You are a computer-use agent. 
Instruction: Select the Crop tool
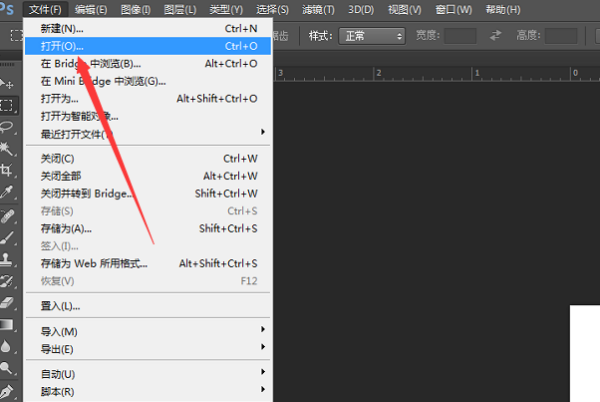click(7, 170)
